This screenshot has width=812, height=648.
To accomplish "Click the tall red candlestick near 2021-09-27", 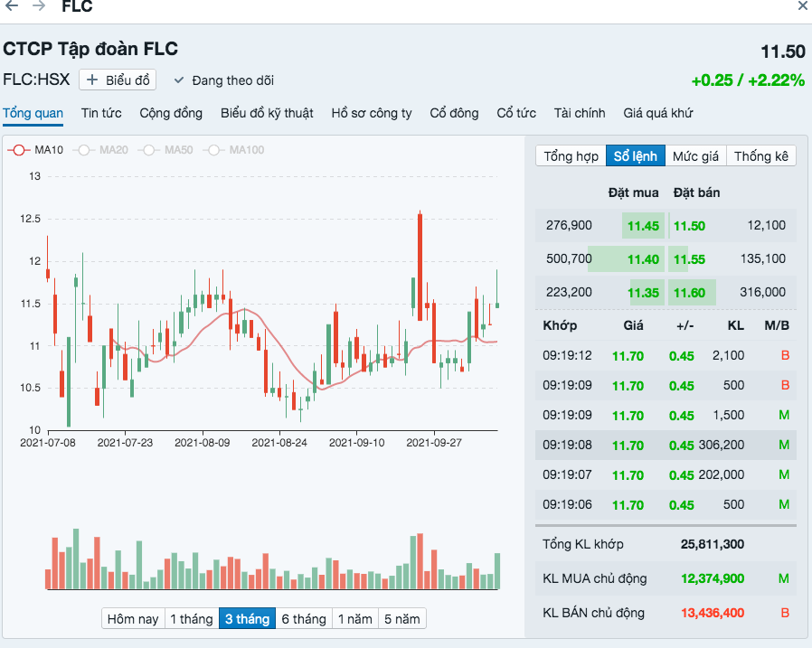I will (420, 267).
